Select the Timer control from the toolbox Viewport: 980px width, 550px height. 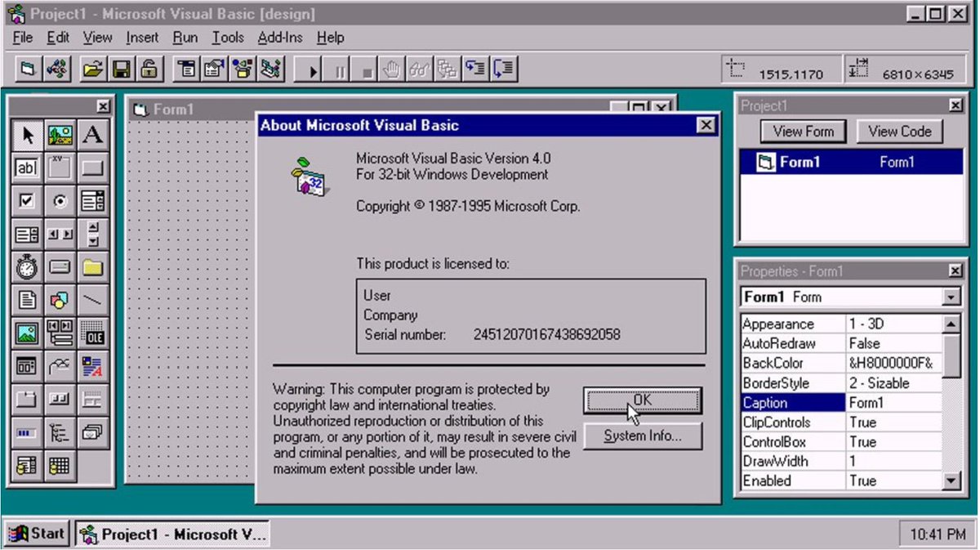[27, 267]
